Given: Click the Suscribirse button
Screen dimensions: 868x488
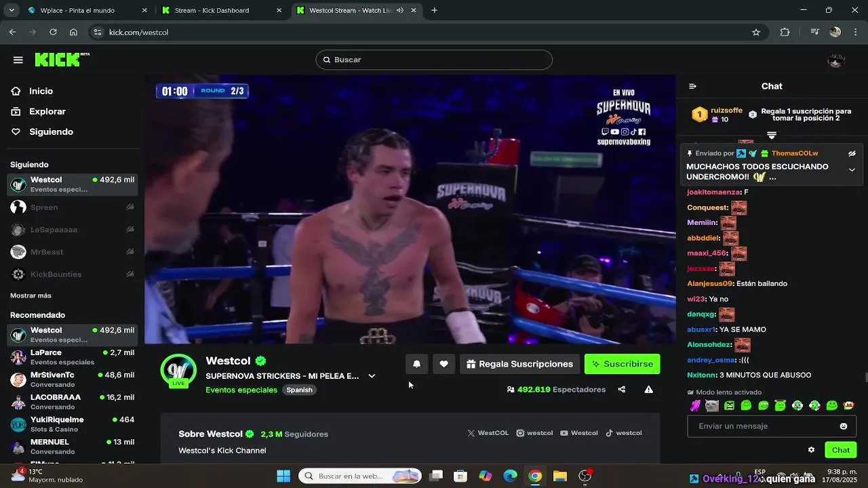Looking at the screenshot, I should 622,364.
